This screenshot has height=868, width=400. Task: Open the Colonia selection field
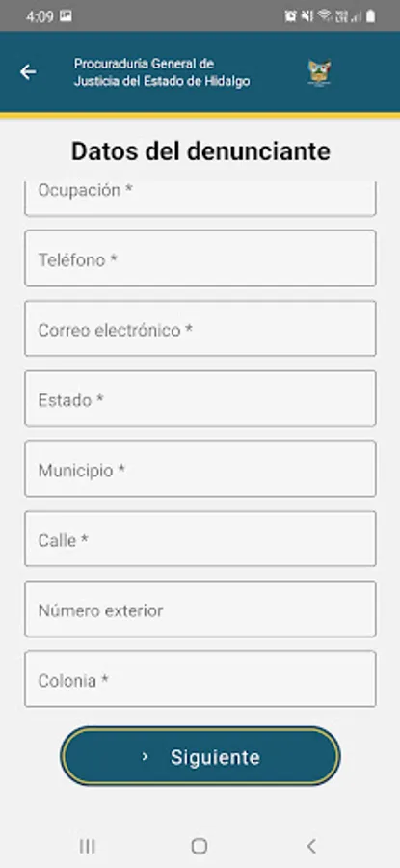[200, 679]
